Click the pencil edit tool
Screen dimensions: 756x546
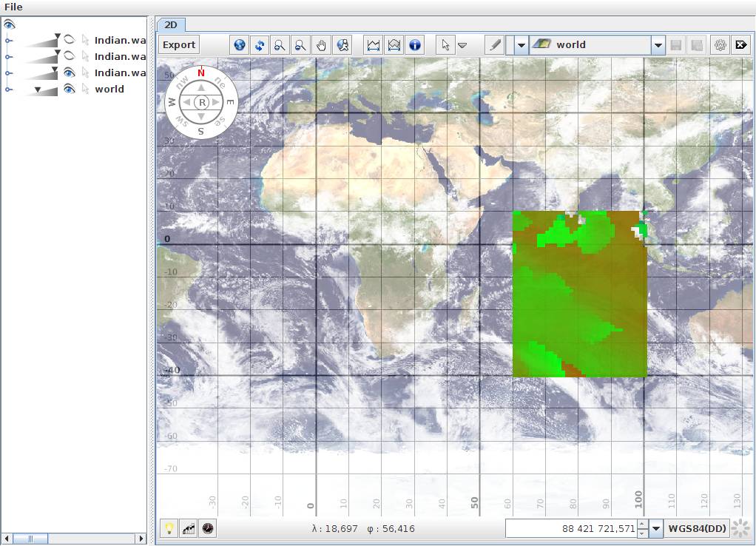tap(494, 45)
